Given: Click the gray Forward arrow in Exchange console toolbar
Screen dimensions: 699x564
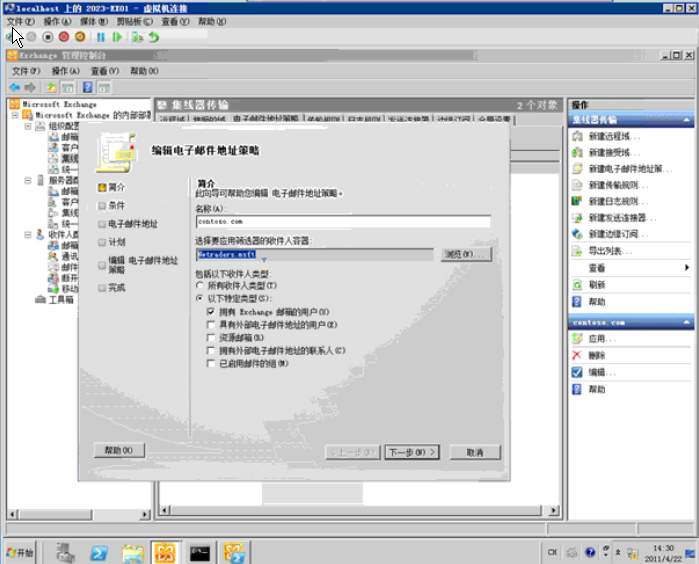Looking at the screenshot, I should pyautogui.click(x=30, y=87).
